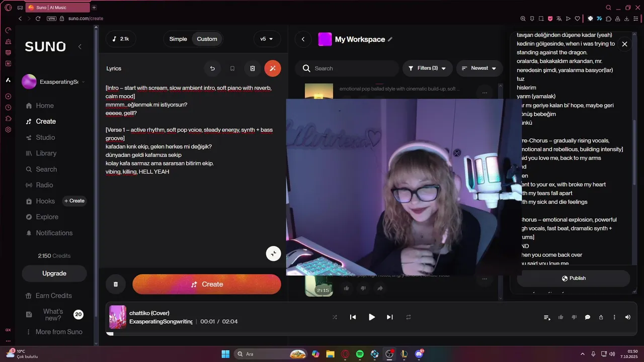Clear the form with the trash button beside Create
Viewport: 644px width, 362px height.
(x=116, y=284)
